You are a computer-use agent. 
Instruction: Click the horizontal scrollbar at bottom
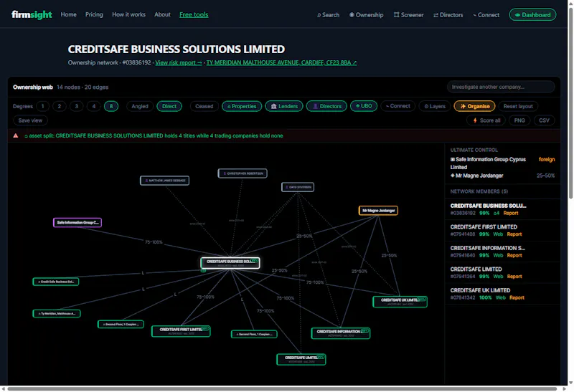pos(282,388)
